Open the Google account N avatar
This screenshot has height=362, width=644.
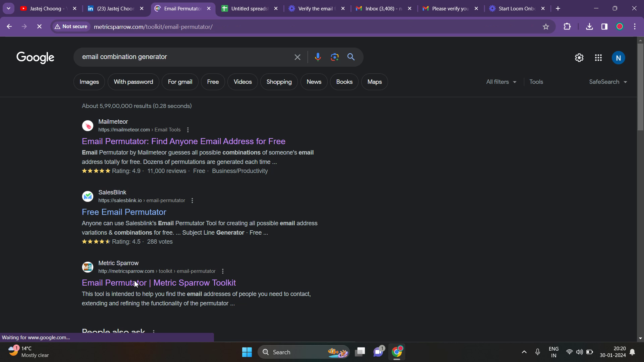tap(619, 58)
